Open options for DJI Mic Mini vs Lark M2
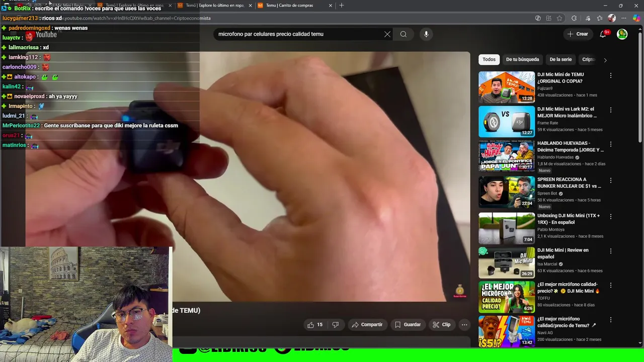The image size is (644, 362). click(x=611, y=110)
